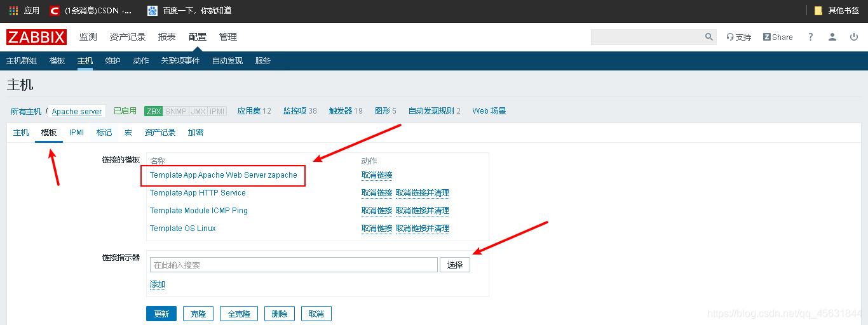This screenshot has height=325, width=868.
Task: Click the 所有主机 breadcrumb link
Action: point(26,112)
